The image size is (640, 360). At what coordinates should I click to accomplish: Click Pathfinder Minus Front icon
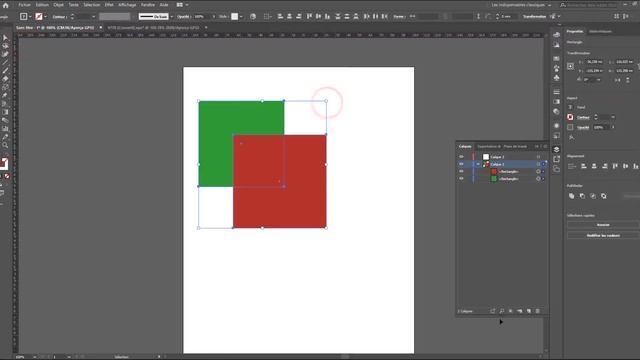click(582, 196)
